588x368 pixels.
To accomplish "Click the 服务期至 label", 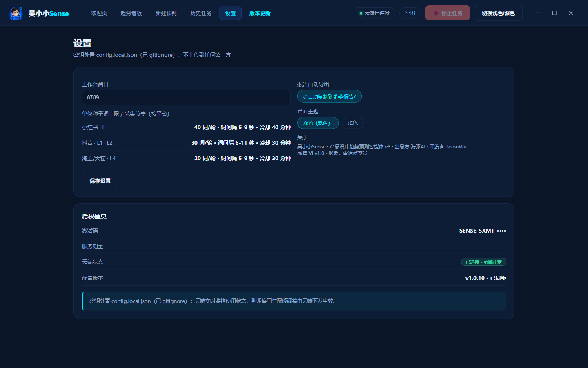I will [93, 246].
